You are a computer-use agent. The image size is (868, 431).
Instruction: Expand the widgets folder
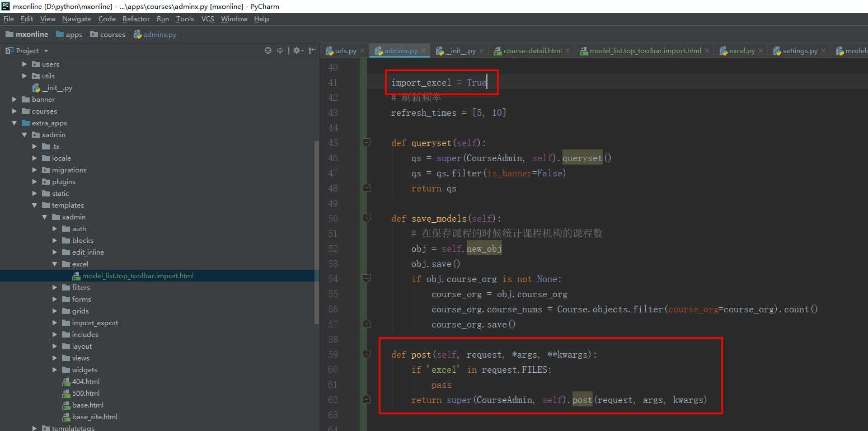click(55, 369)
